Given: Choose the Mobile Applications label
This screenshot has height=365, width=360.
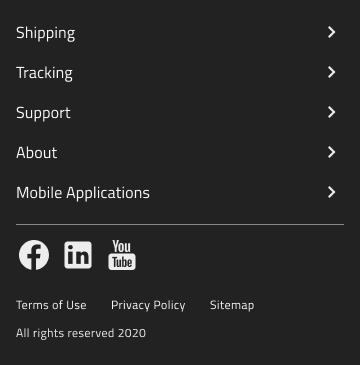Looking at the screenshot, I should [83, 193].
